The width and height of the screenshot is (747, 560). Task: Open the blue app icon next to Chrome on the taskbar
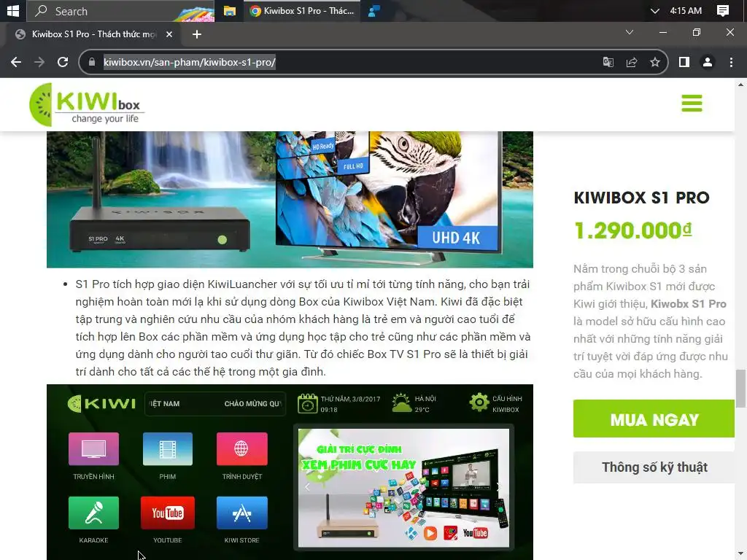374,10
